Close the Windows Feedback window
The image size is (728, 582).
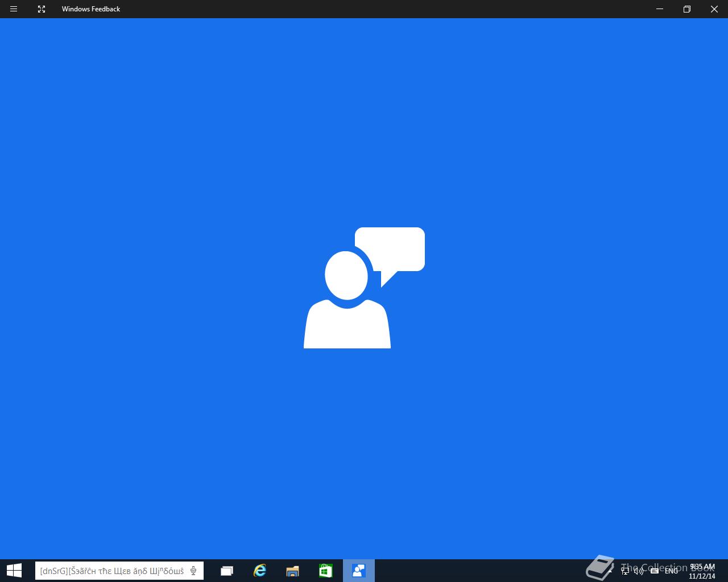pos(714,9)
